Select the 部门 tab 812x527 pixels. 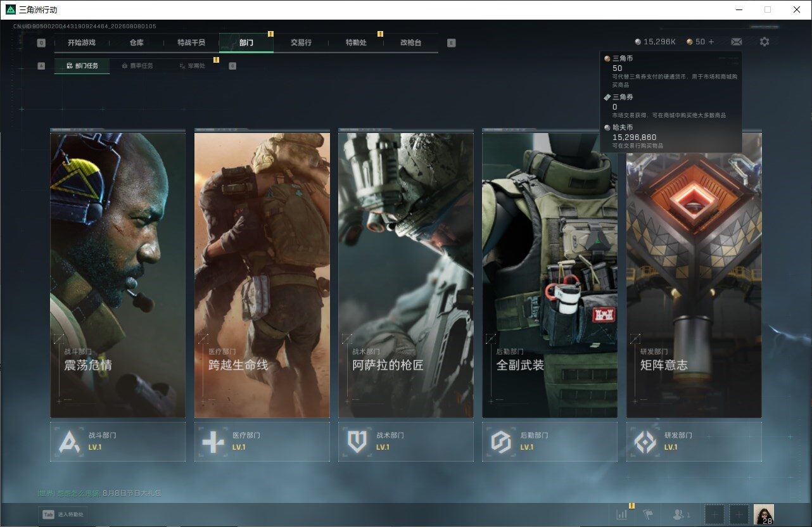click(x=246, y=42)
